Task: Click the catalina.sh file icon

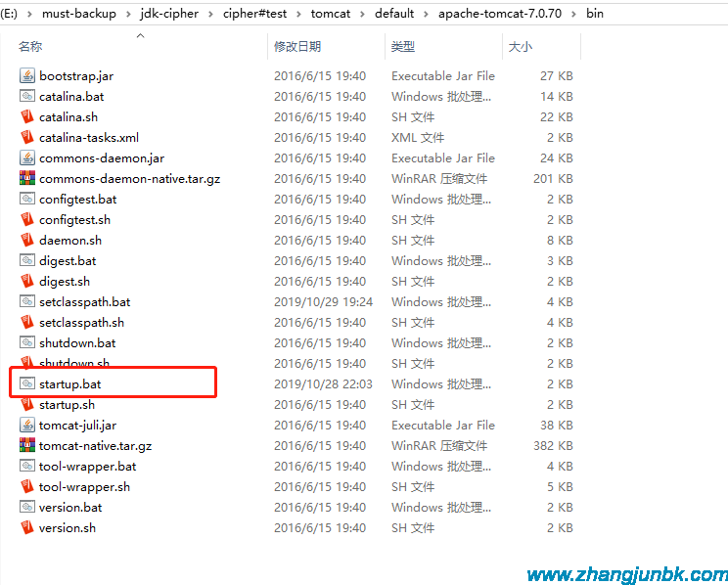Action: (x=27, y=116)
